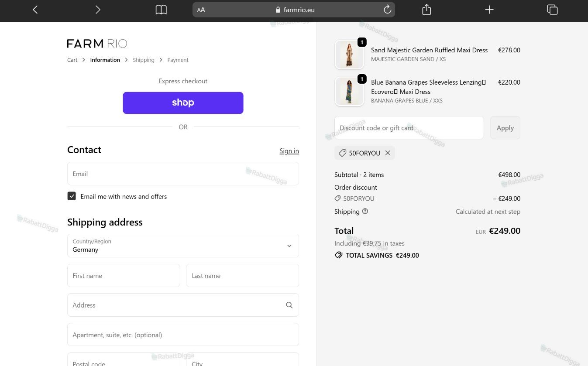
Task: Select the Shipping breadcrumb step
Action: (x=144, y=60)
